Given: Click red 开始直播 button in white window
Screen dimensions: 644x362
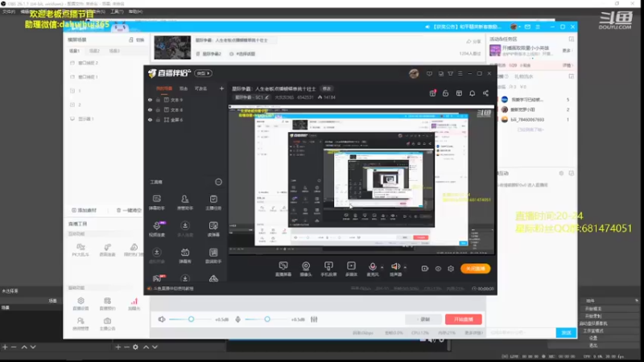Looking at the screenshot, I should pyautogui.click(x=464, y=319).
